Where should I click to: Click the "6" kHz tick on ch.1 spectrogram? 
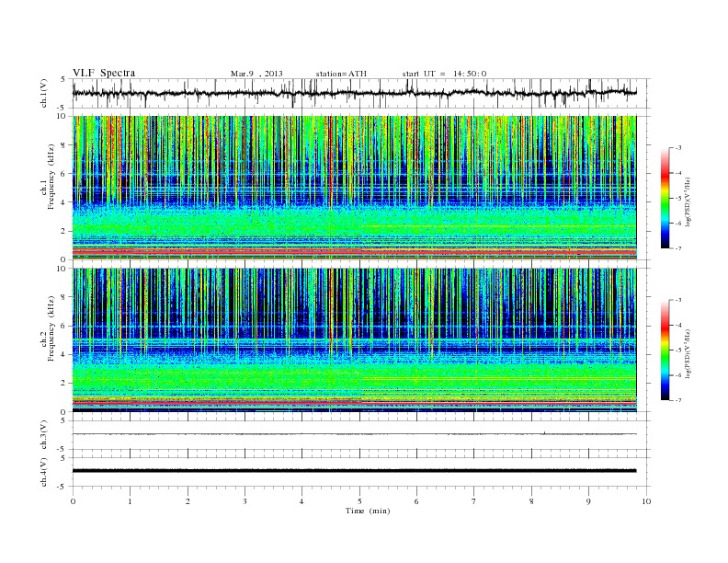[x=63, y=174]
